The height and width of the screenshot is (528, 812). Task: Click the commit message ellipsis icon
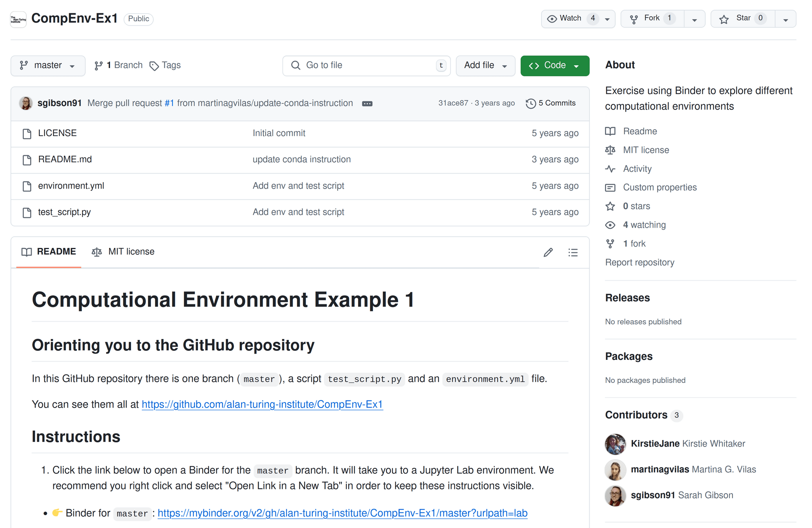click(367, 104)
